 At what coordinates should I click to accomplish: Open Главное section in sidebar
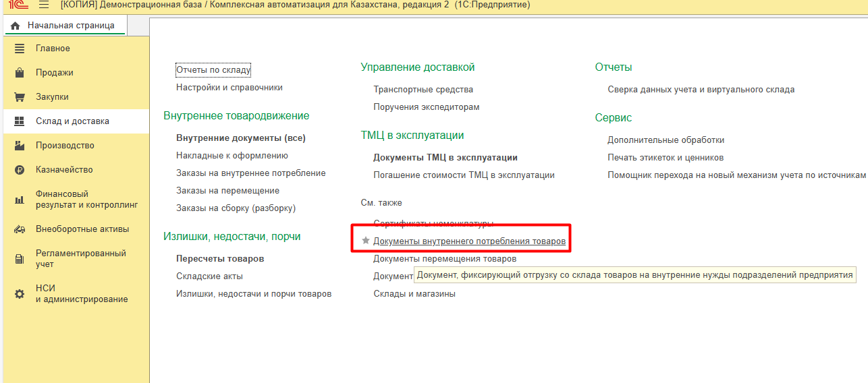click(53, 49)
